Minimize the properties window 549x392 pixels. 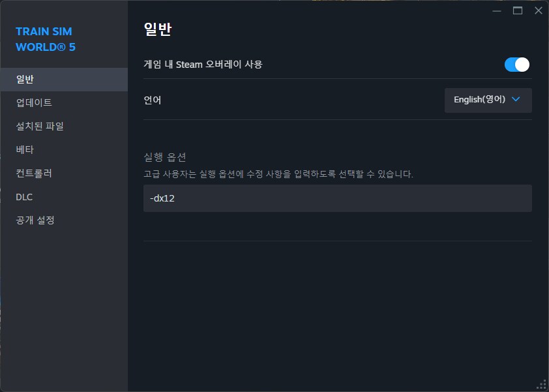[x=497, y=10]
